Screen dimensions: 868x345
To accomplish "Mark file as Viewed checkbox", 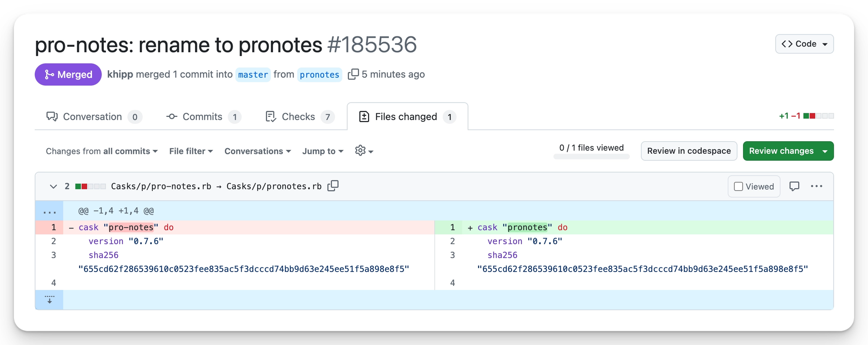I will (x=739, y=186).
